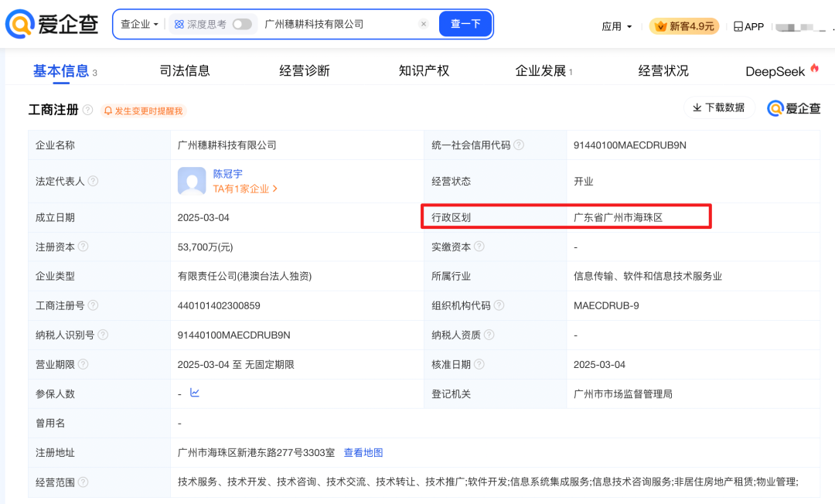The image size is (835, 504).
Task: Open the 查看地图 link
Action: point(363,452)
